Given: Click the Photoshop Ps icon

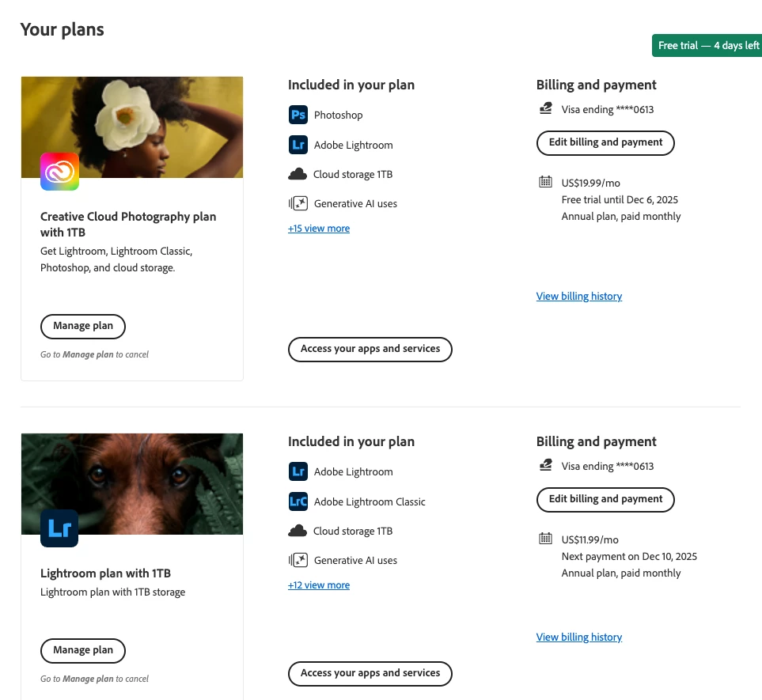Looking at the screenshot, I should pos(298,115).
